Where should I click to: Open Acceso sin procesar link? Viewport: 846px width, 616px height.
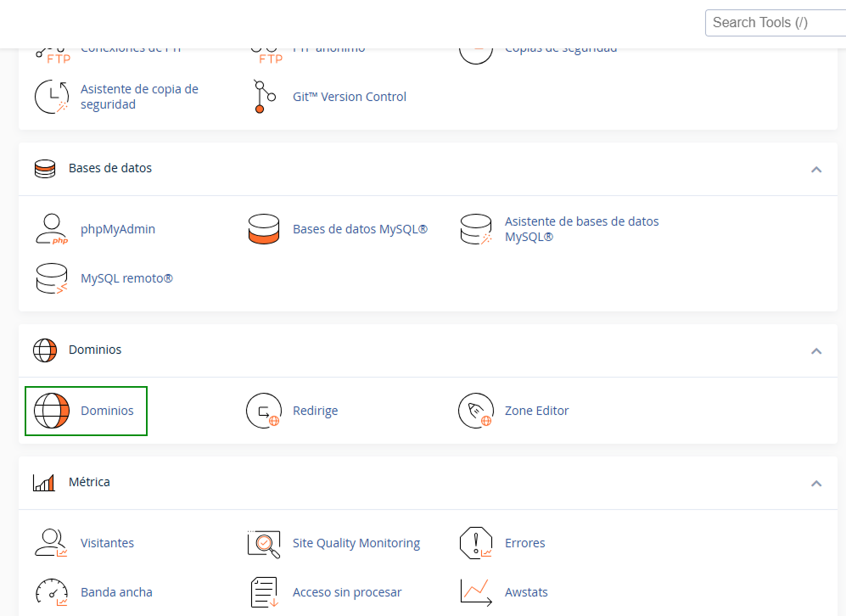point(347,592)
